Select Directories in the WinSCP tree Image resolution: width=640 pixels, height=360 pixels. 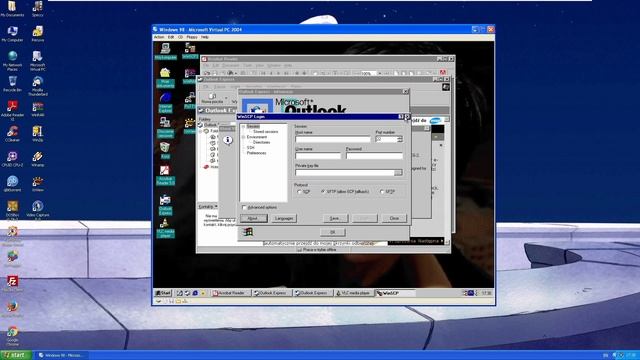[x=262, y=142]
